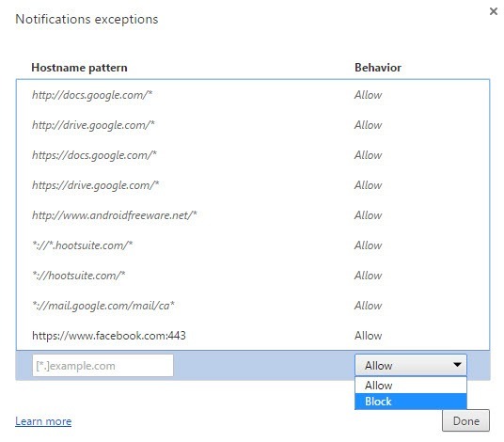Click the Hostname pattern column header
The image size is (504, 442).
pos(79,68)
